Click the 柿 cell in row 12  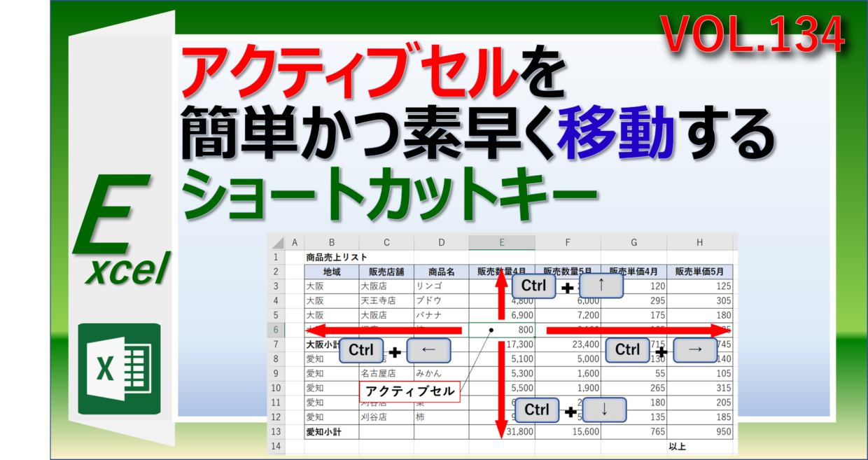[x=441, y=417]
